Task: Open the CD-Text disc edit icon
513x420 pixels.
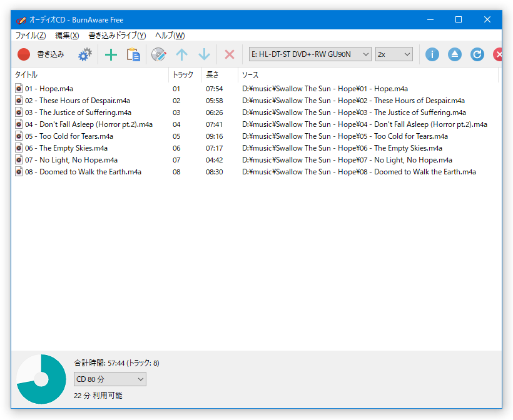Action: tap(159, 54)
